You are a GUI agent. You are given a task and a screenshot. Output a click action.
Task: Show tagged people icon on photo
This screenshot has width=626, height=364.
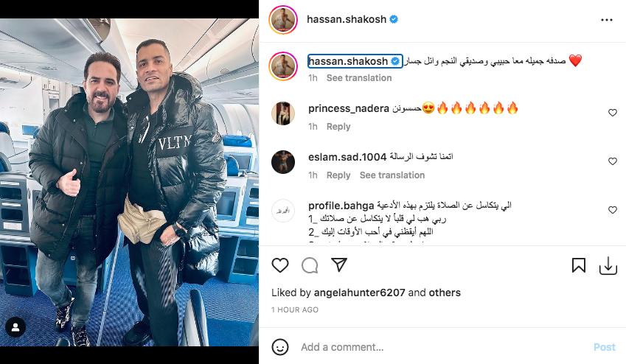[x=15, y=327]
